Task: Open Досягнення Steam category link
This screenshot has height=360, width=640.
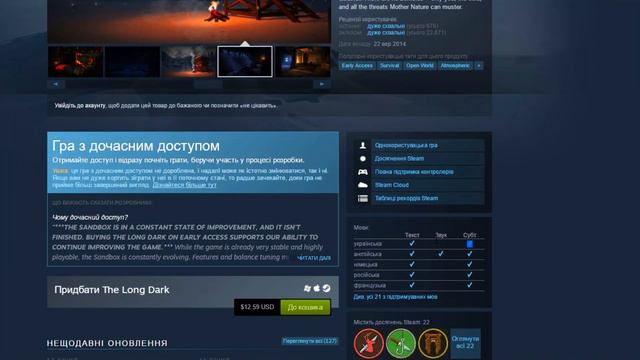Action: click(399, 158)
